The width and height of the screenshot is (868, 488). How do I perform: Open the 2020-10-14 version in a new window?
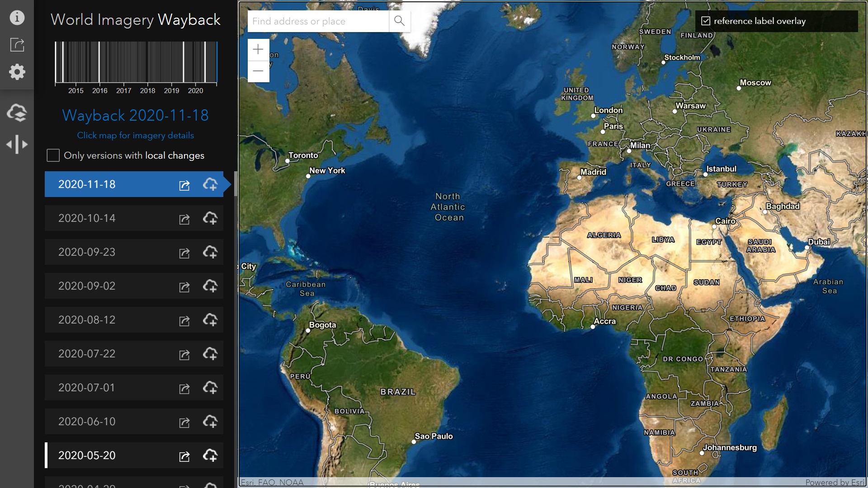pyautogui.click(x=184, y=220)
